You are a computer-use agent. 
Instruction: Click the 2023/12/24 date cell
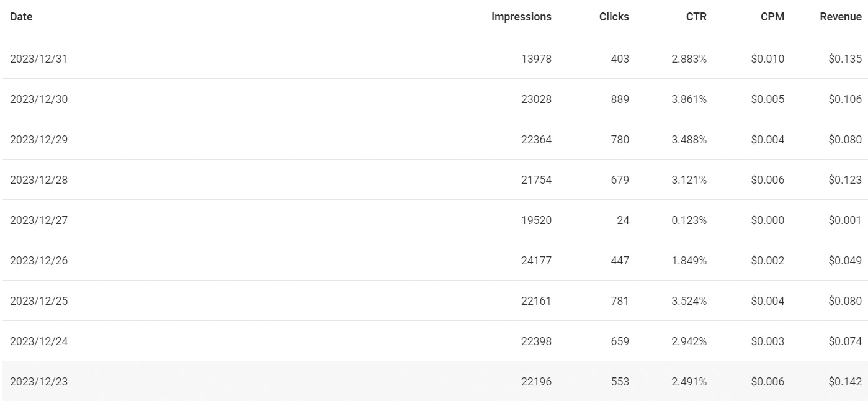[x=38, y=341]
